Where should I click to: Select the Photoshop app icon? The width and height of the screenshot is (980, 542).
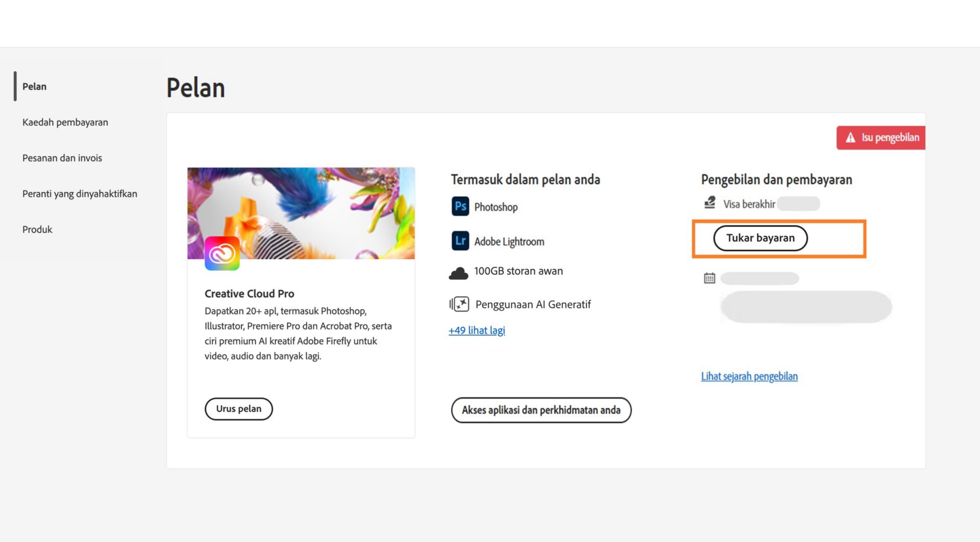[460, 206]
